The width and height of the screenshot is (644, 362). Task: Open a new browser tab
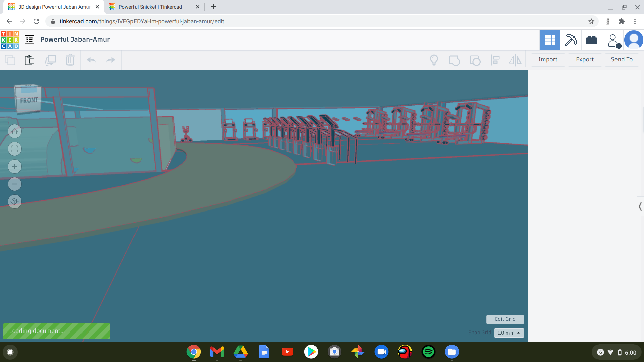pos(214,7)
